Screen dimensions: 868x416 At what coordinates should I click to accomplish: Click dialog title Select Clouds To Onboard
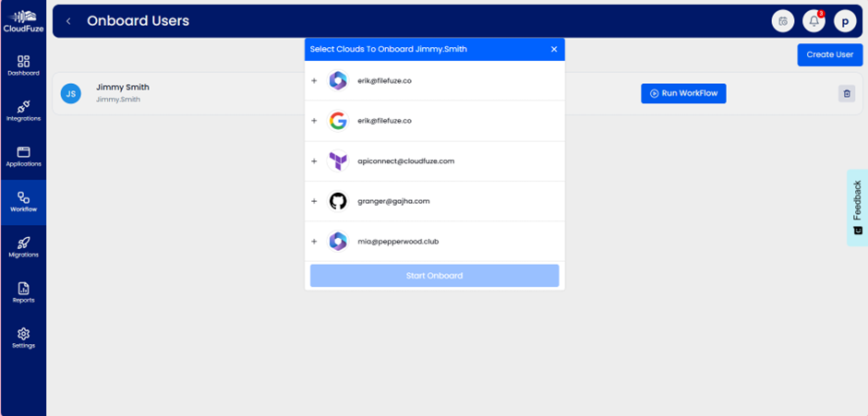[x=388, y=49]
